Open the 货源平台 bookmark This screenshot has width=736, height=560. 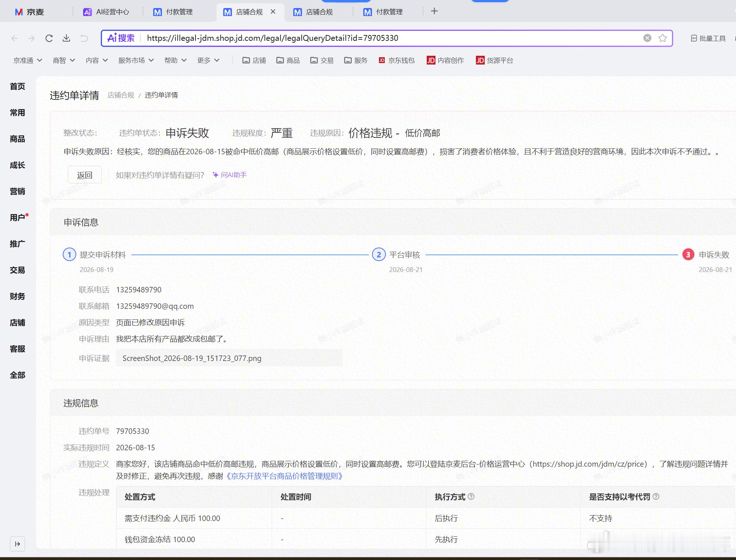click(495, 60)
